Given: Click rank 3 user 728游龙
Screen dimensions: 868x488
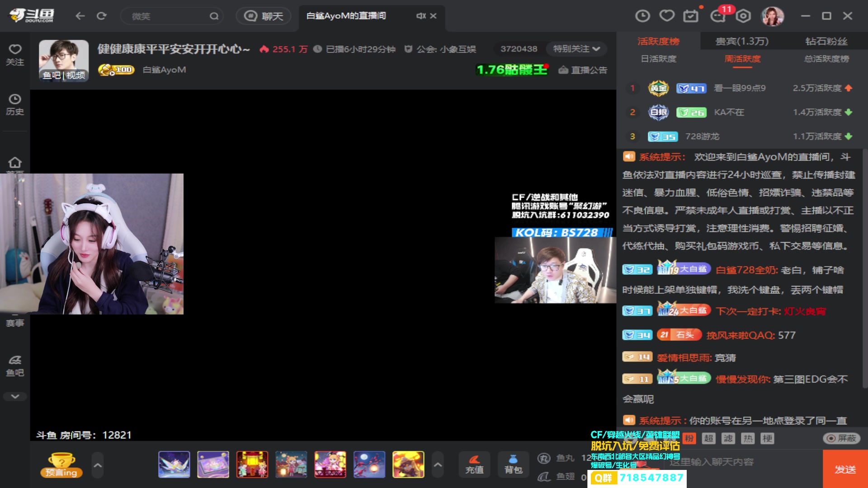Looking at the screenshot, I should (702, 136).
